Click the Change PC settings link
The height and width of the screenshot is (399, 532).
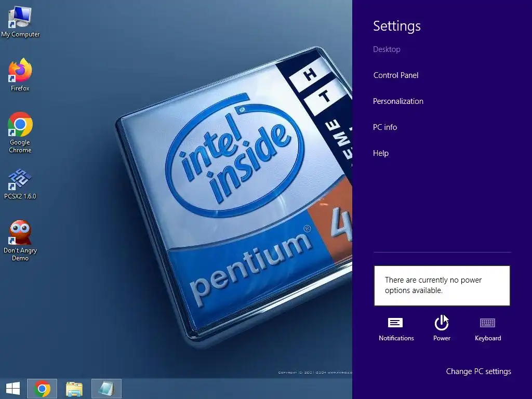click(478, 371)
